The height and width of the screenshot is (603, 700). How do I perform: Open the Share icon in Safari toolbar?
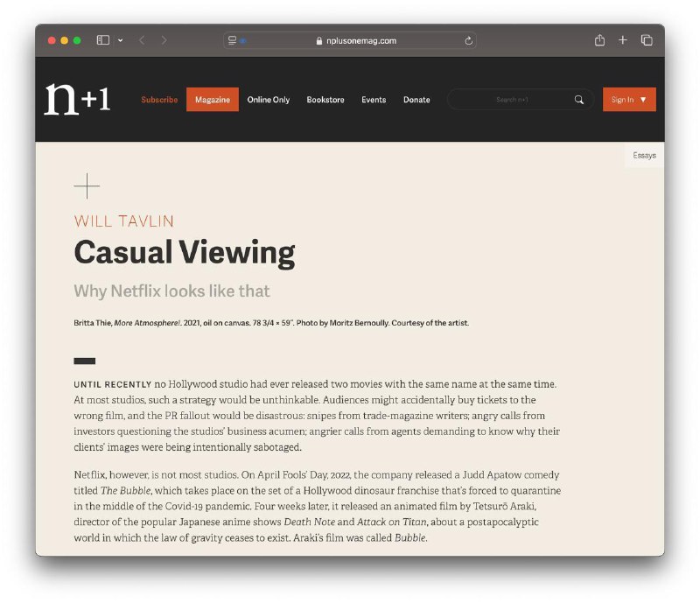599,40
